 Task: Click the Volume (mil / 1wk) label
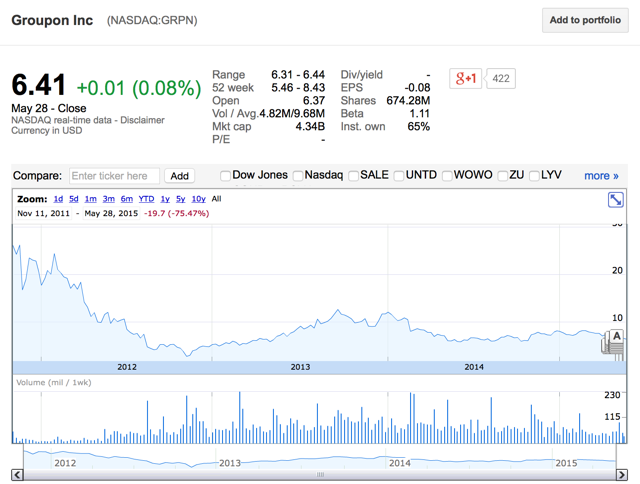coord(53,382)
